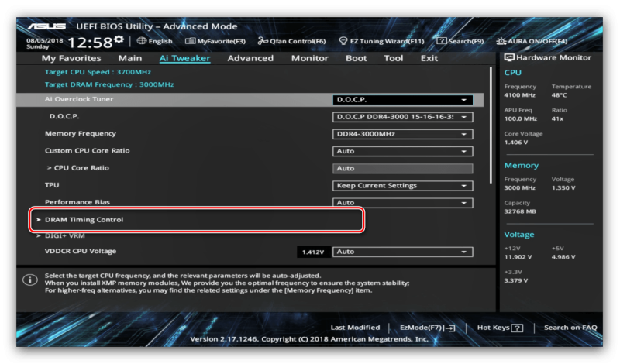Select the Ai Tweaker tab
The width and height of the screenshot is (620, 364).
[x=184, y=58]
